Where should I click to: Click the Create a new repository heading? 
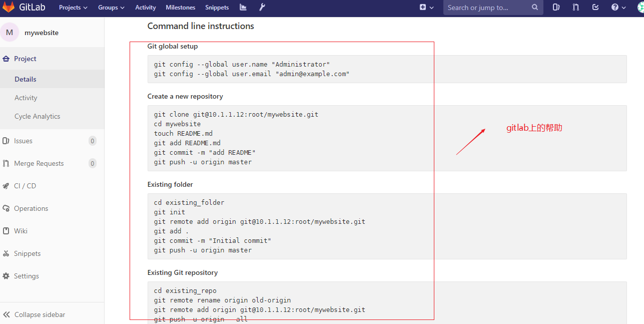tap(185, 96)
